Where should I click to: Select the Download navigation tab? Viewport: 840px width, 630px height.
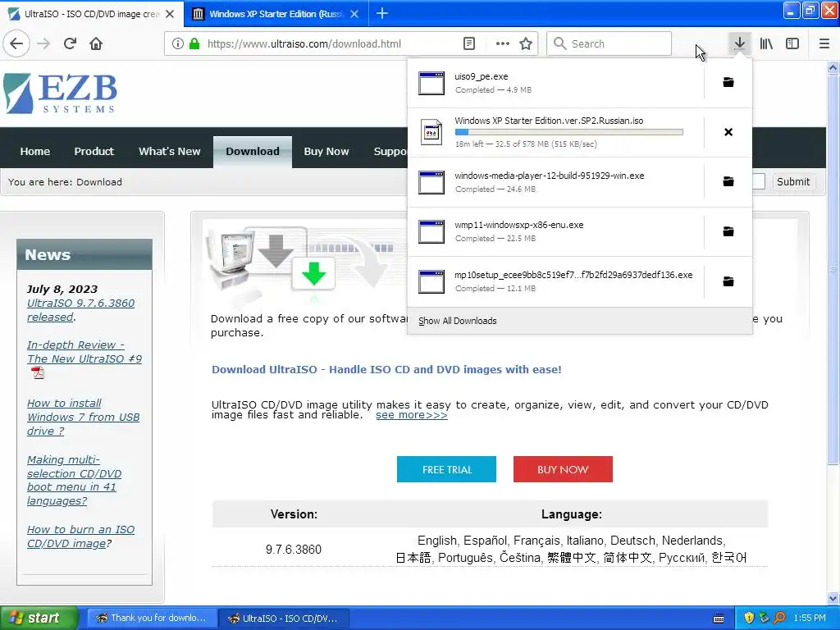coord(253,152)
